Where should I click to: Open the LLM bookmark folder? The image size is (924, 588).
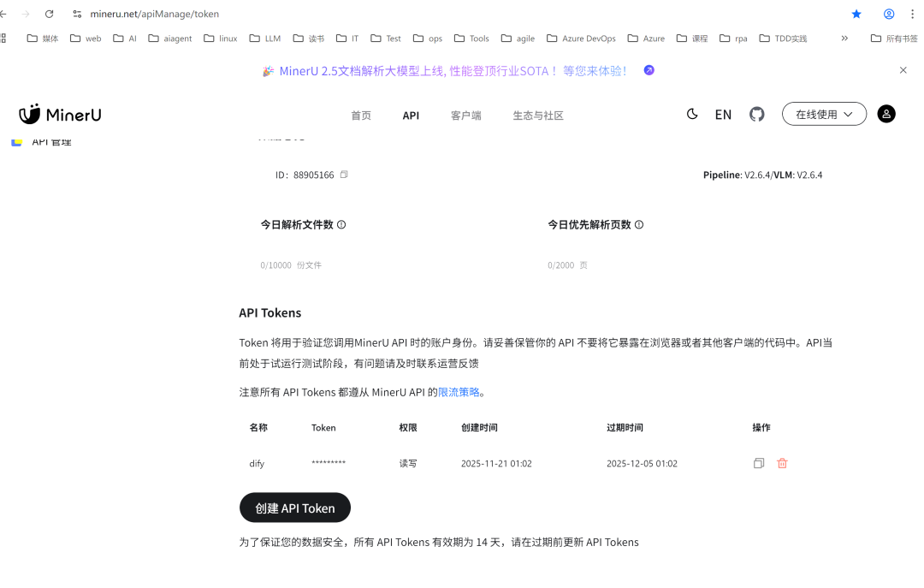pos(264,39)
